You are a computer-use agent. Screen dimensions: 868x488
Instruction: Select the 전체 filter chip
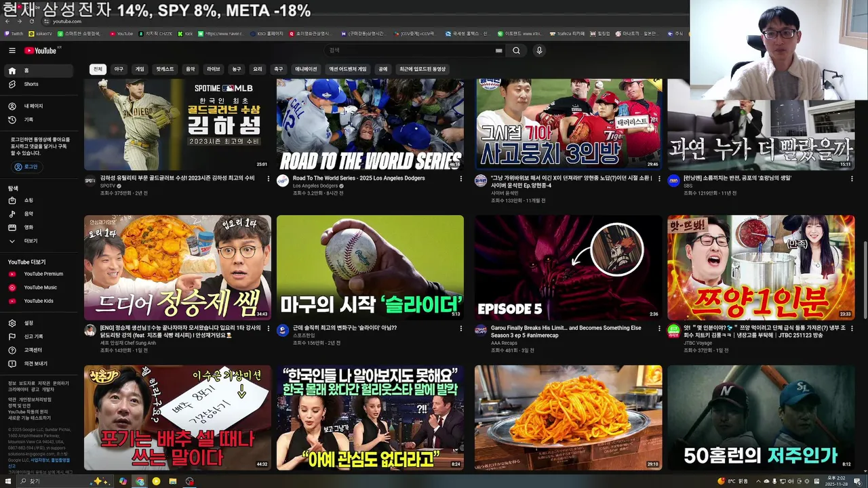tap(98, 69)
